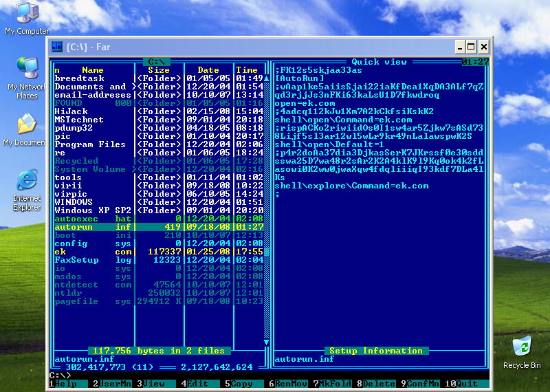Select the System Volume folder row
The height and width of the screenshot is (392, 550).
click(x=159, y=169)
